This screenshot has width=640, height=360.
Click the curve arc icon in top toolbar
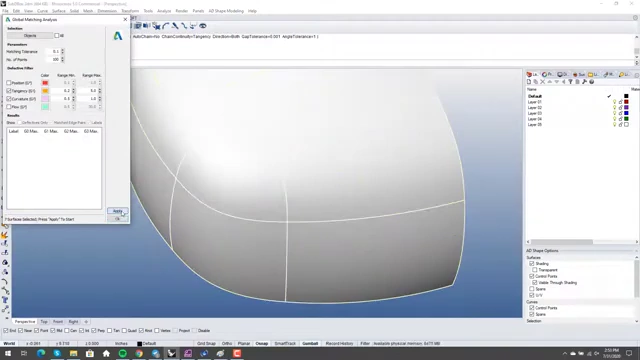(166, 26)
